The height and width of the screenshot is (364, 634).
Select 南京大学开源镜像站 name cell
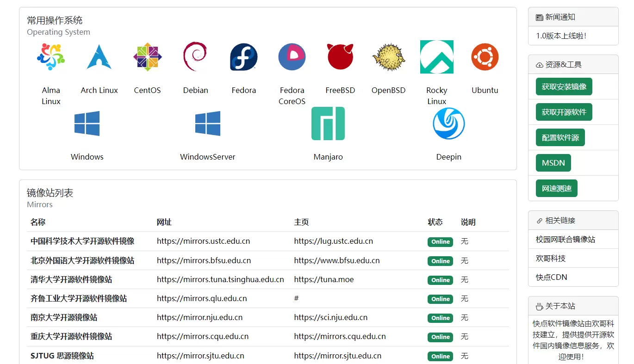[64, 317]
